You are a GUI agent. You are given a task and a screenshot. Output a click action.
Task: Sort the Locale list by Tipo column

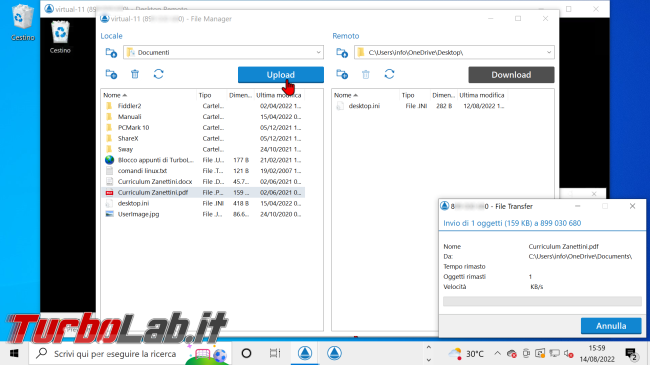pos(212,95)
